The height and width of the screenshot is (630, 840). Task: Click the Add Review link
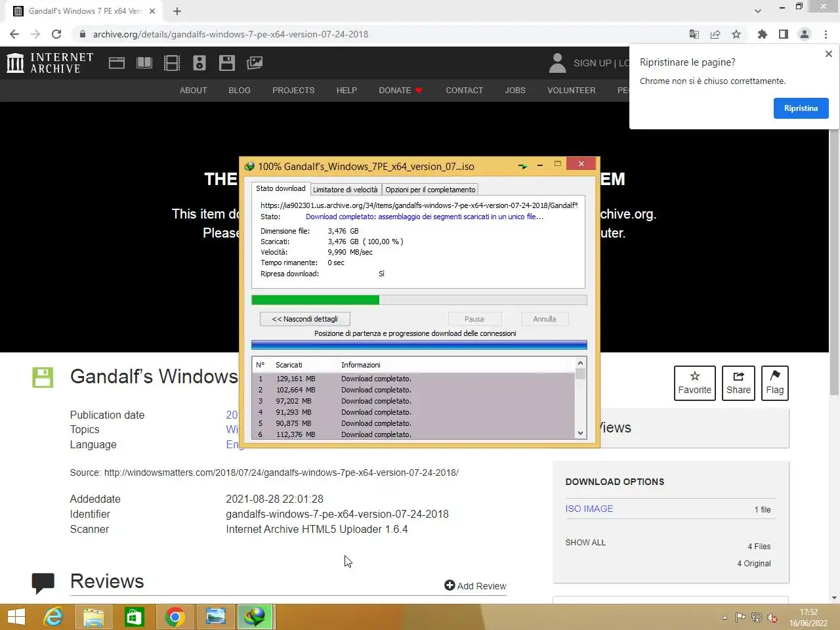tap(475, 586)
